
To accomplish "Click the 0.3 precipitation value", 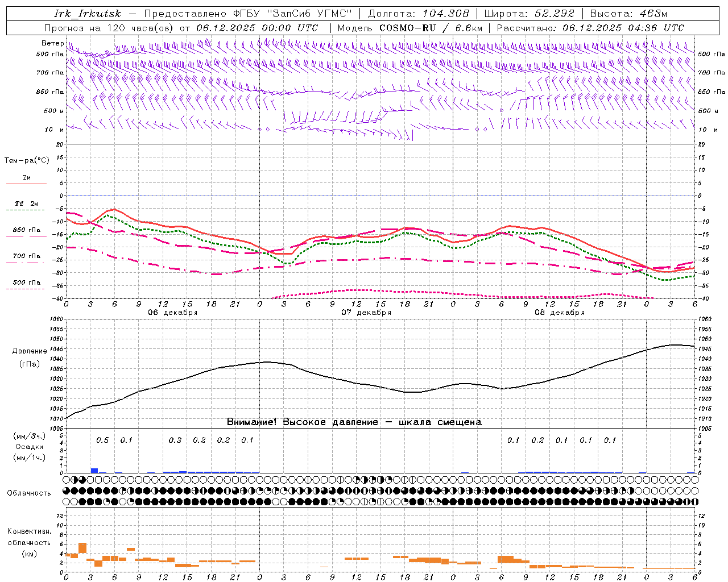I will click(175, 440).
